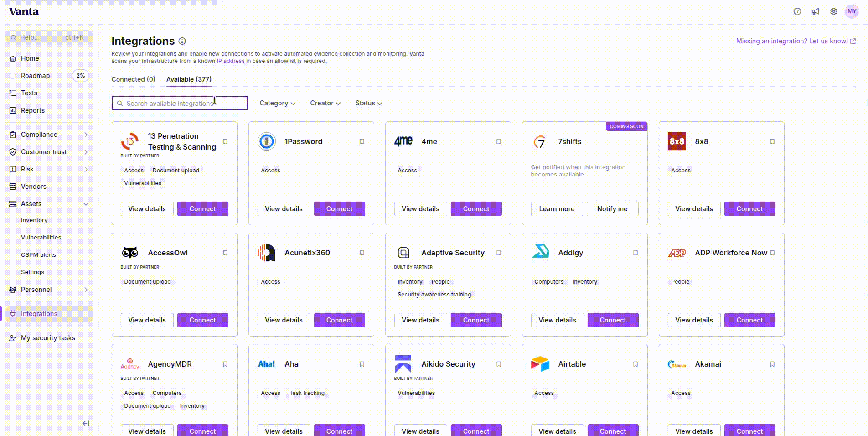Expand the Customer trust sidebar section
This screenshot has width=868, height=436.
pyautogui.click(x=48, y=152)
